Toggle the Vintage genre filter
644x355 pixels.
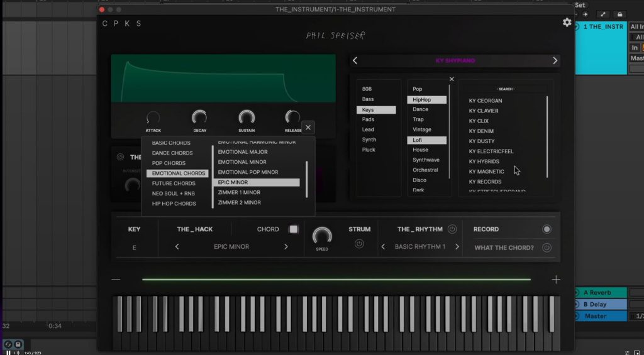tap(422, 129)
